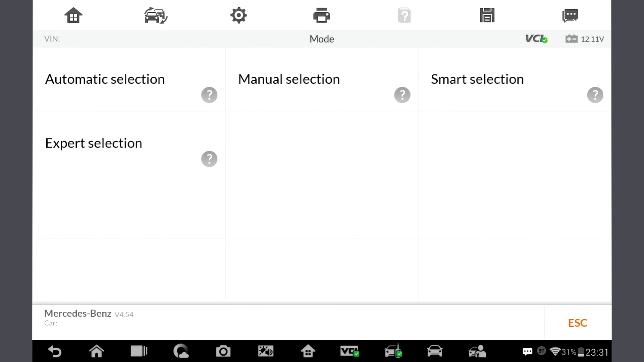Show help for Expert selection
Viewport: 644px width, 362px height.
[x=209, y=159]
